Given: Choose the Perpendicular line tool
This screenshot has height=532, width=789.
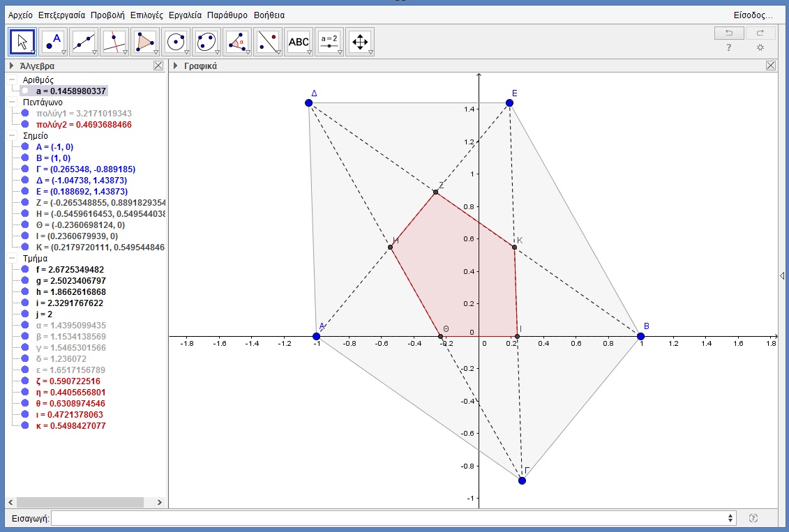Looking at the screenshot, I should tap(115, 42).
